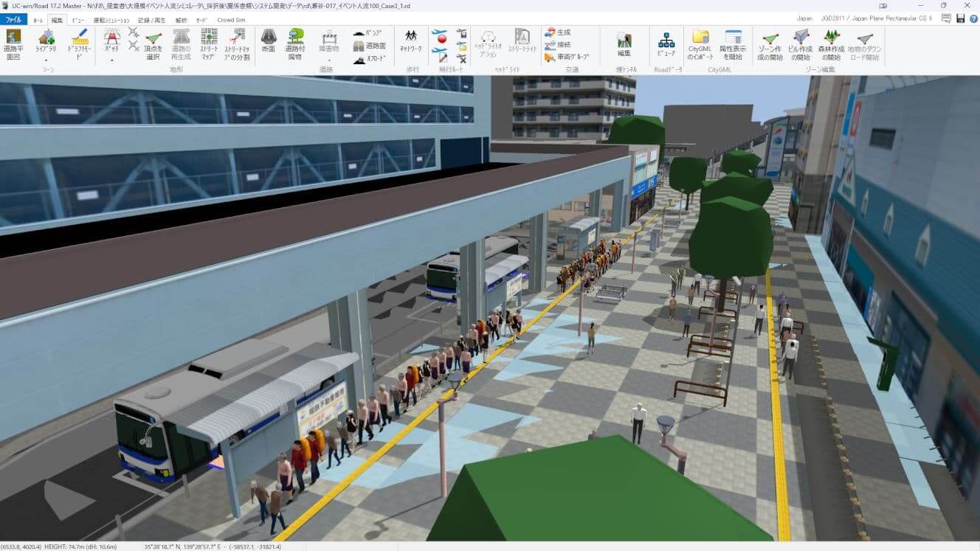
Task: Click the CityGML import icon
Action: click(700, 43)
